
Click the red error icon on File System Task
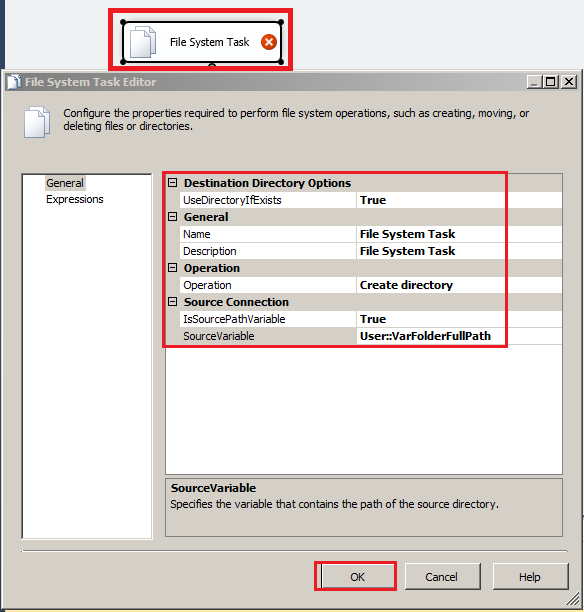coord(269,42)
